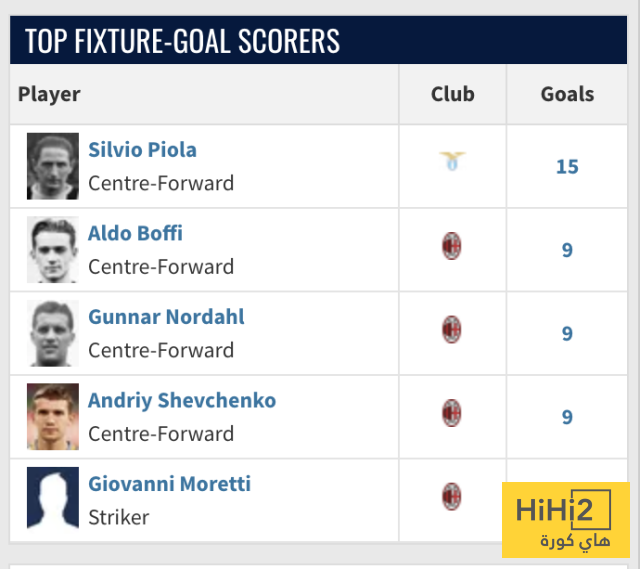Click Andriy Shevchenko's 9 goals count

567,417
